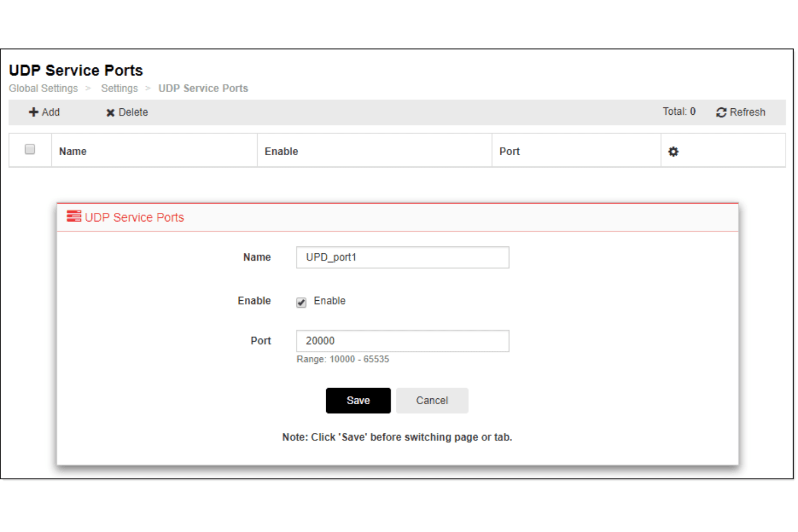
Task: Click the red UDP Service Ports dialog icon
Action: click(74, 216)
